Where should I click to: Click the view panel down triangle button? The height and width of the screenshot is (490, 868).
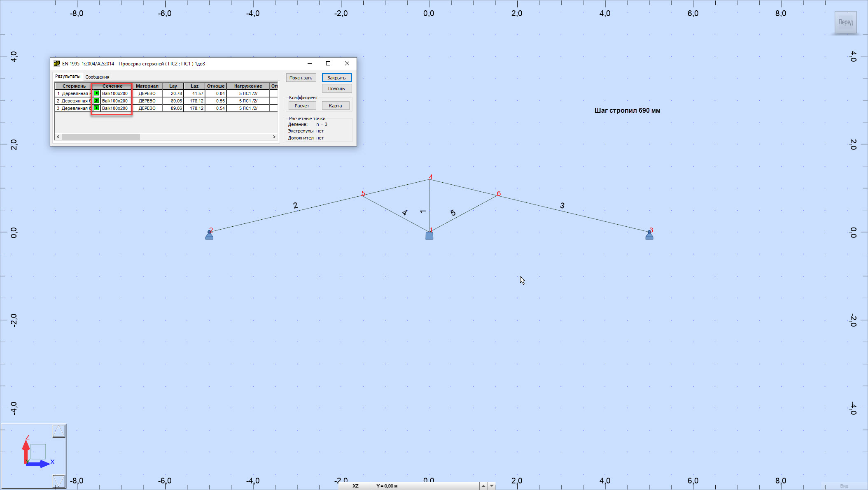point(59,481)
